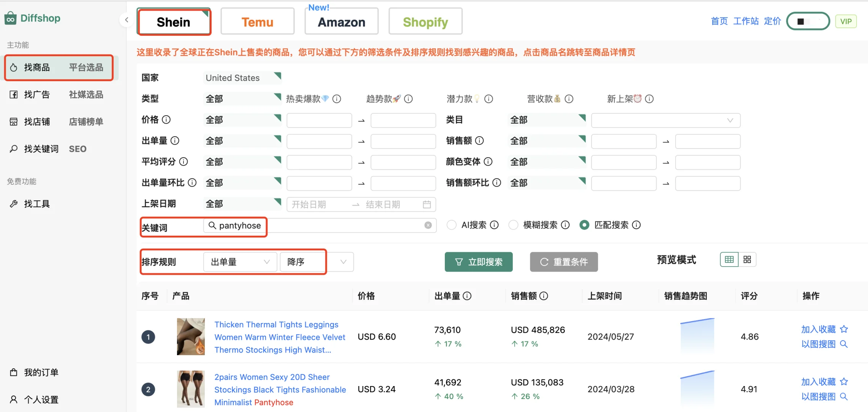
Task: Open the Amazon platform tab
Action: tap(341, 22)
